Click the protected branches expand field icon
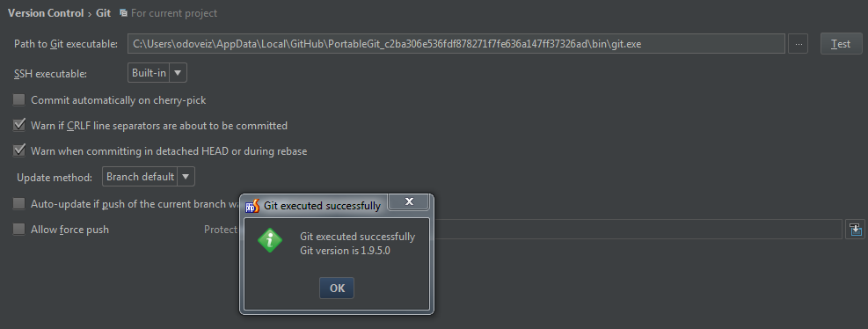 pos(856,230)
